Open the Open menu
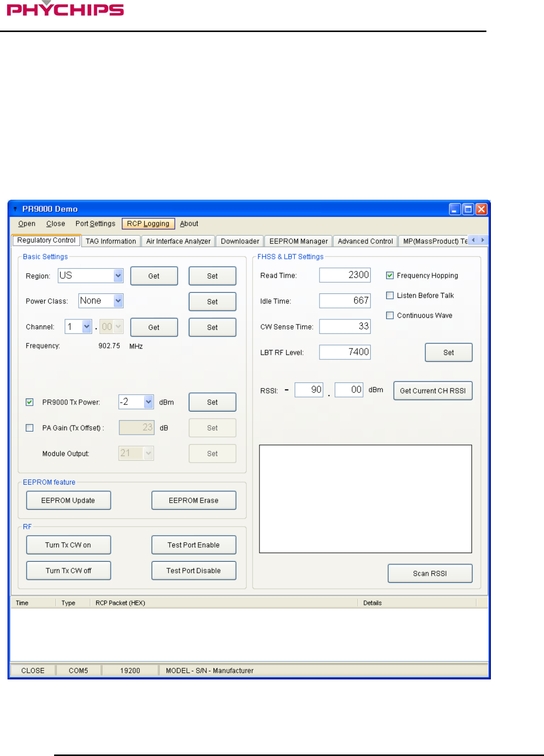The width and height of the screenshot is (544, 756). point(27,224)
